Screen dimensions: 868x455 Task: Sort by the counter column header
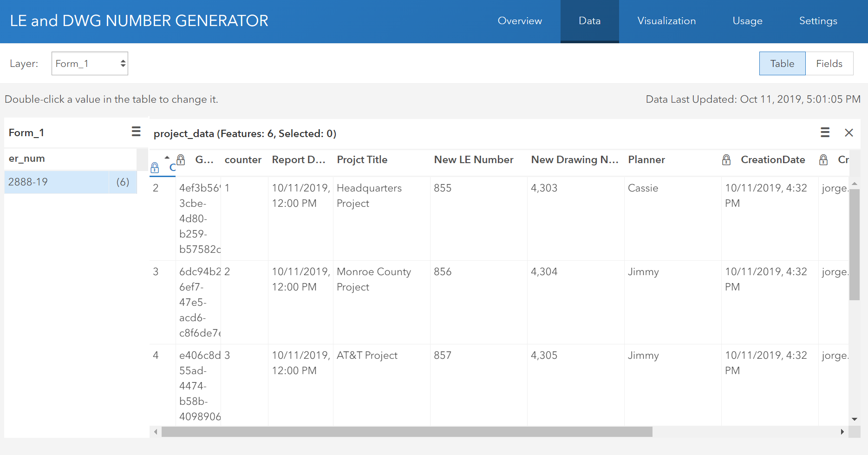[x=243, y=160]
